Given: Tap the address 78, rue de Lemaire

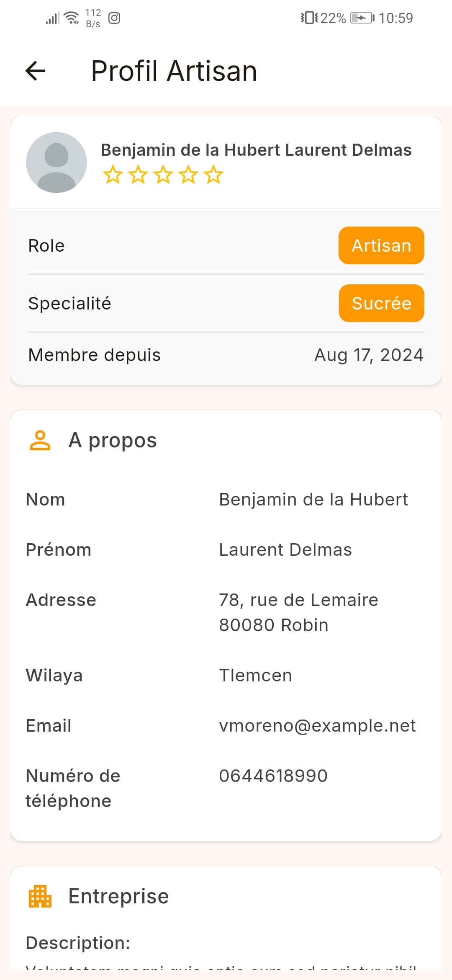Looking at the screenshot, I should [x=298, y=600].
